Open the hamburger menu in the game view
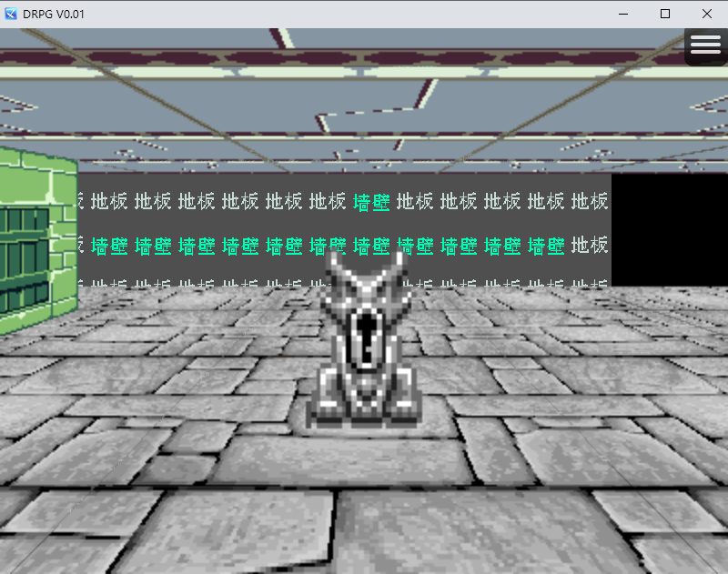The height and width of the screenshot is (574, 728). click(705, 45)
